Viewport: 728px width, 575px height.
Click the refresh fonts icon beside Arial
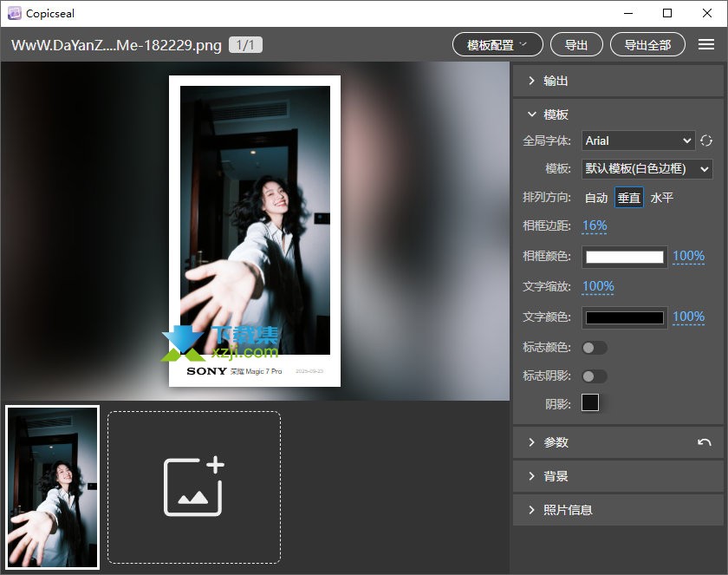pyautogui.click(x=706, y=140)
